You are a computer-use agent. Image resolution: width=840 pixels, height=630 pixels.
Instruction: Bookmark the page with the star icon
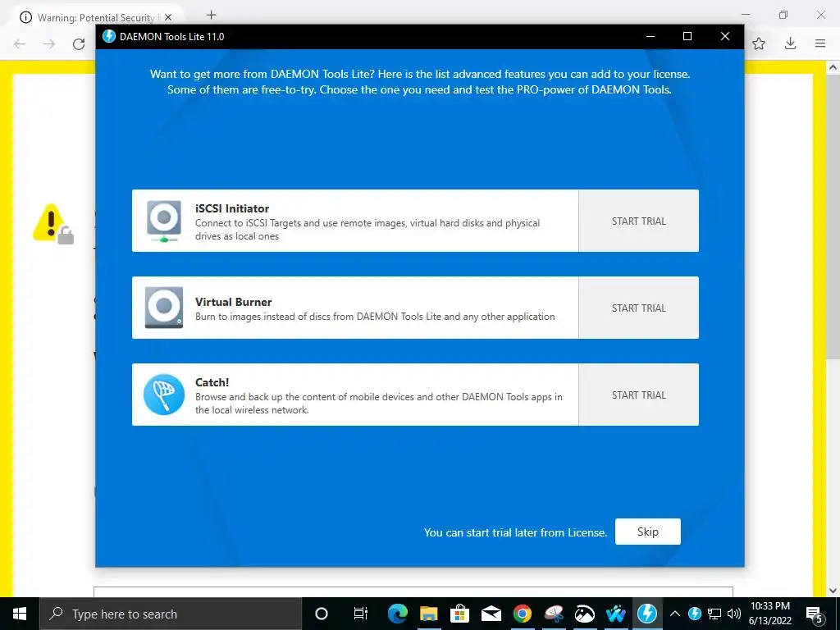[x=759, y=44]
